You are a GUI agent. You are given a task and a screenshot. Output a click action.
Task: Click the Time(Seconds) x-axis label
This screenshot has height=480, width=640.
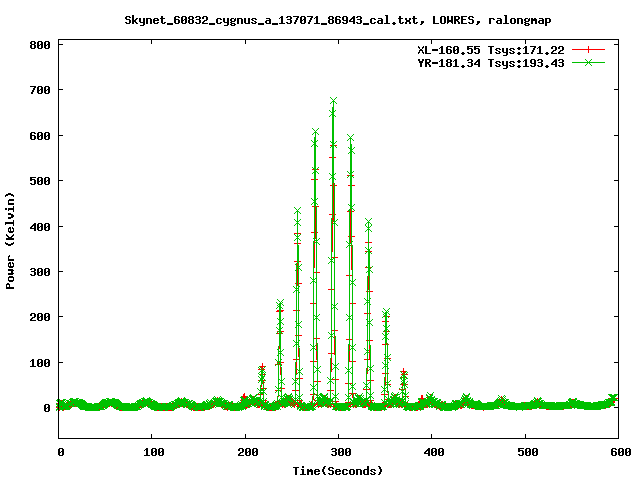(338, 471)
